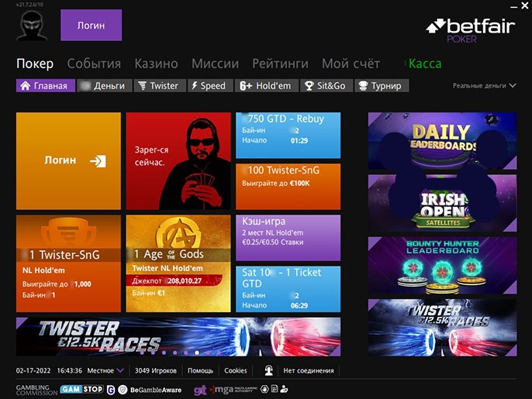The image size is (532, 399).
Task: Open the 100 Twister-SnG tile
Action: [288, 187]
